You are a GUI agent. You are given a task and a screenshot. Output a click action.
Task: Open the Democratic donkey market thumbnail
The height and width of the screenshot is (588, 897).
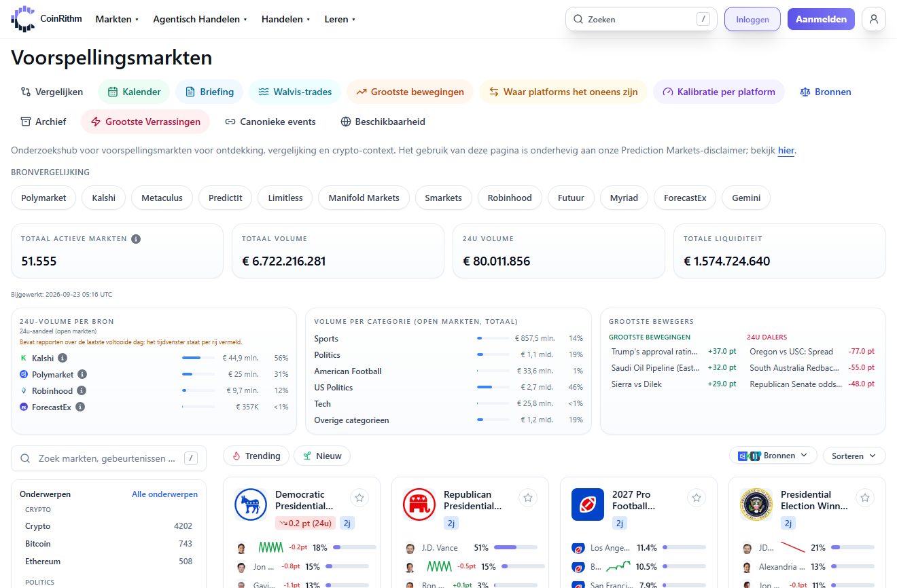coord(251,504)
